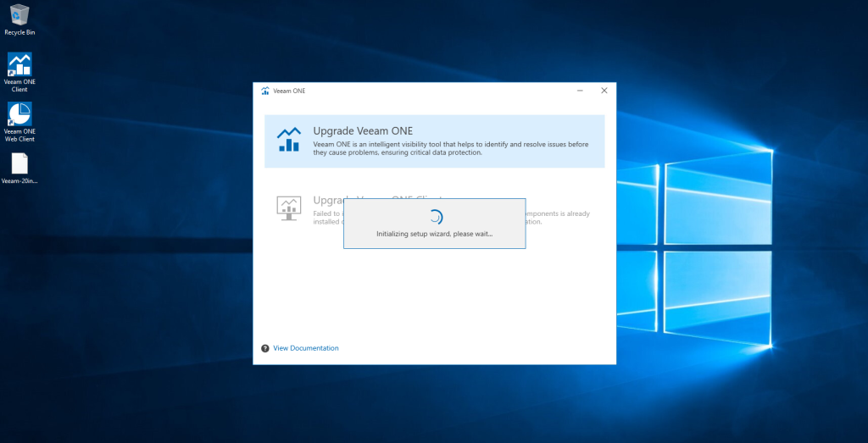Click the Veeam ONE title bar logo
Image resolution: width=868 pixels, height=443 pixels.
coord(265,91)
